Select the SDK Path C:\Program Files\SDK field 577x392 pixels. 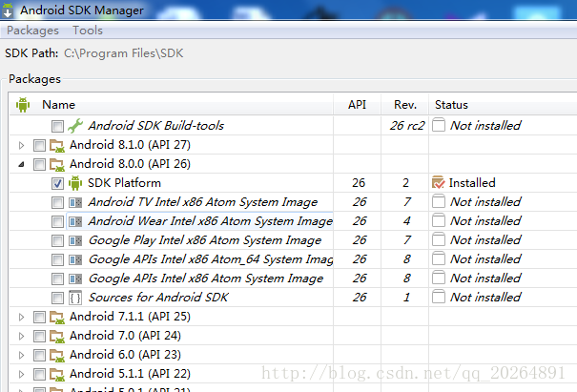click(x=124, y=53)
